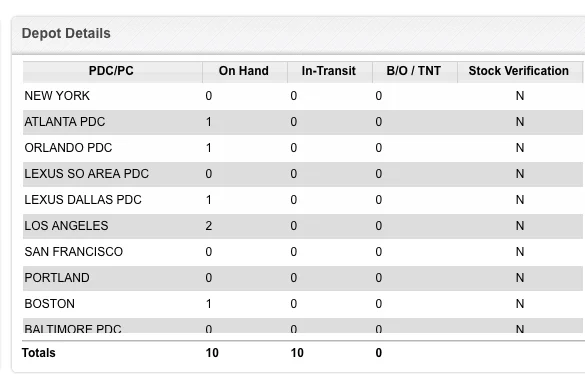Click the Totals row label
Image resolution: width=585 pixels, height=374 pixels.
39,353
